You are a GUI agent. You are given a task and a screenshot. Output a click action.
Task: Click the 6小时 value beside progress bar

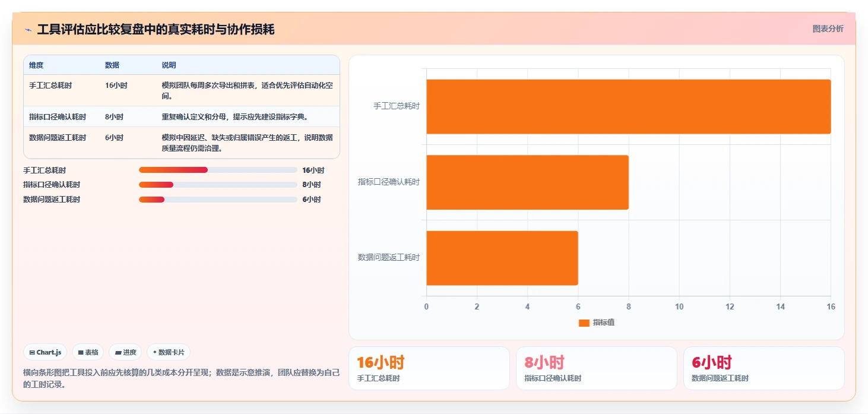tap(311, 200)
